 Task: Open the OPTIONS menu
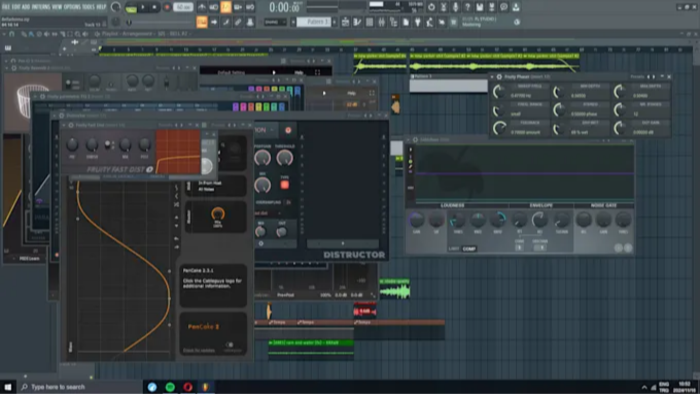point(73,7)
